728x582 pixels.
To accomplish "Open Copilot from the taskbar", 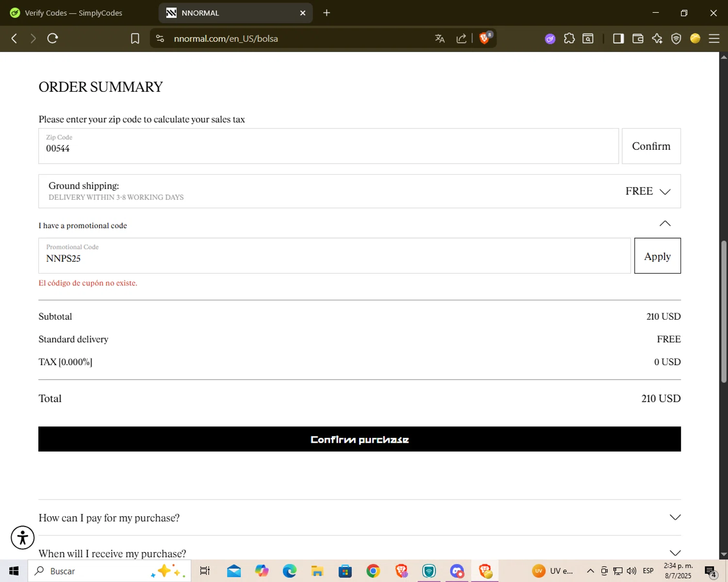I will pyautogui.click(x=262, y=571).
